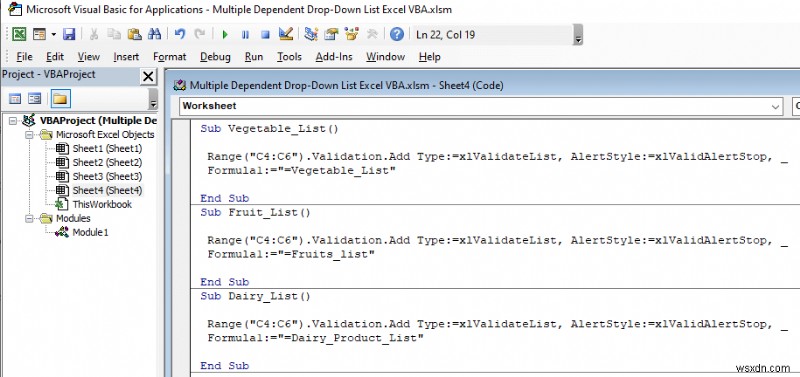Run the macro with the green play icon
This screenshot has height=377, width=800.
point(225,35)
